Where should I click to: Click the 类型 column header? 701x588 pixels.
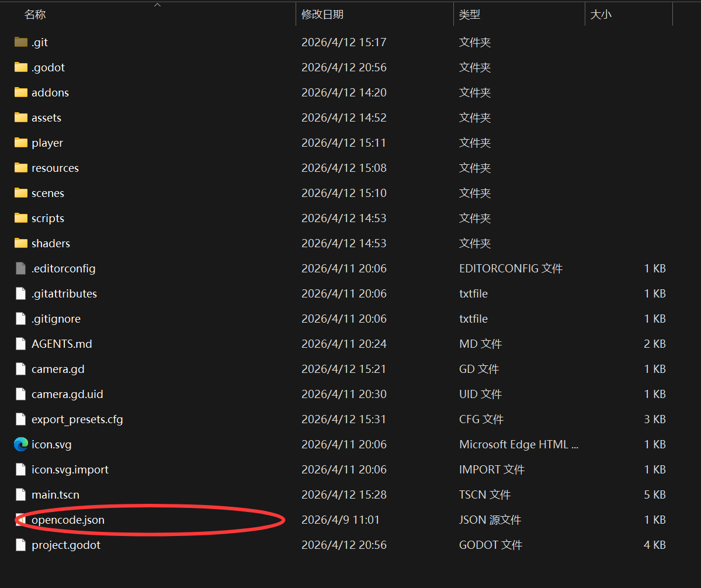coord(470,15)
